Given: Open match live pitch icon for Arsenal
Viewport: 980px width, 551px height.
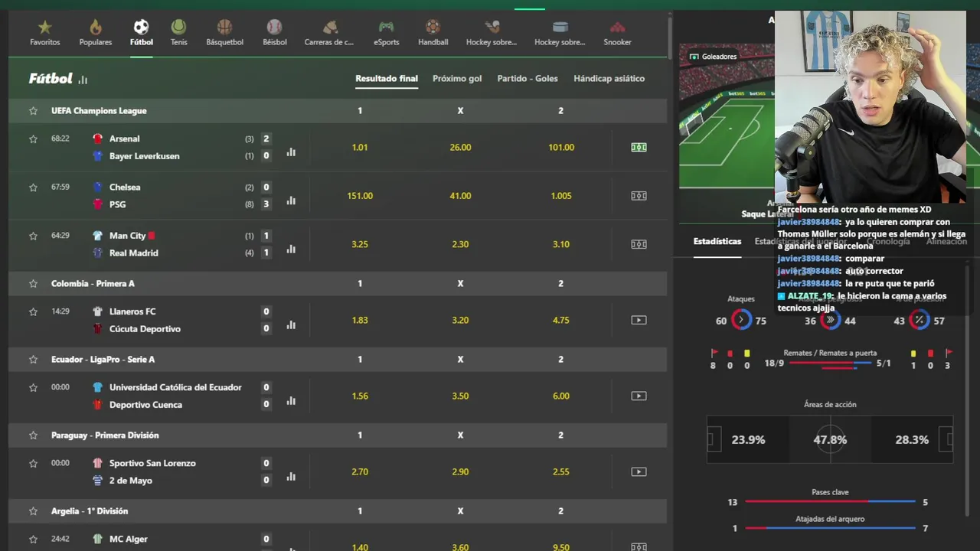Looking at the screenshot, I should point(639,147).
